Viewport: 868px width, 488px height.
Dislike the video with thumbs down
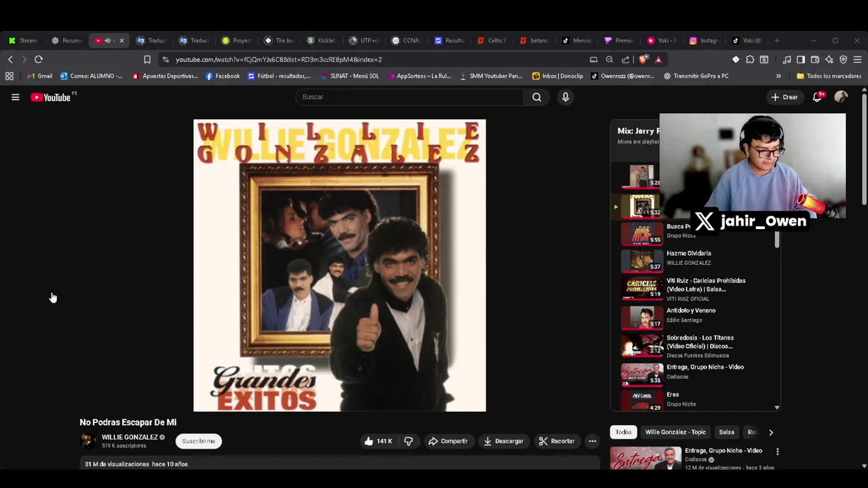408,441
